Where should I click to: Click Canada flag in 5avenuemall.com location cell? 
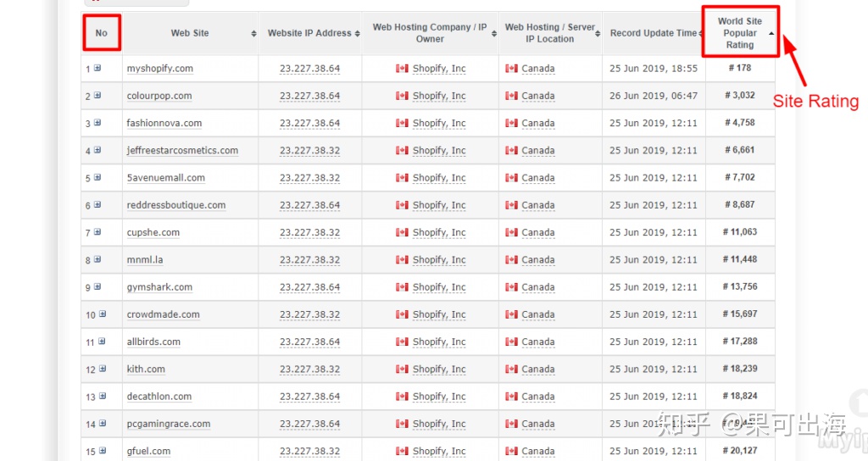point(511,178)
